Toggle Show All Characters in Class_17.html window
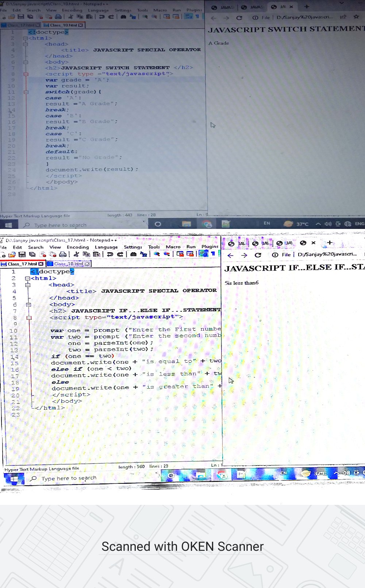Image resolution: width=365 pixels, height=588 pixels. (x=213, y=254)
